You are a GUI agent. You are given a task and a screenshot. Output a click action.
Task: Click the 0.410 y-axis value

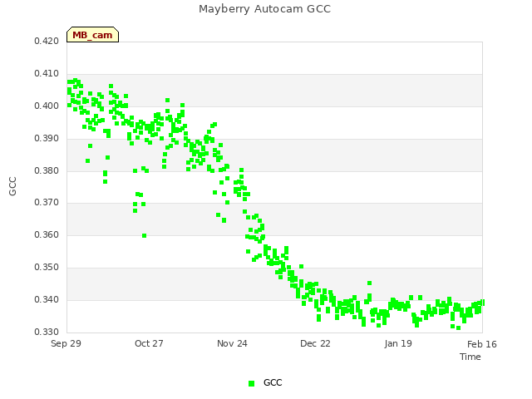point(47,73)
